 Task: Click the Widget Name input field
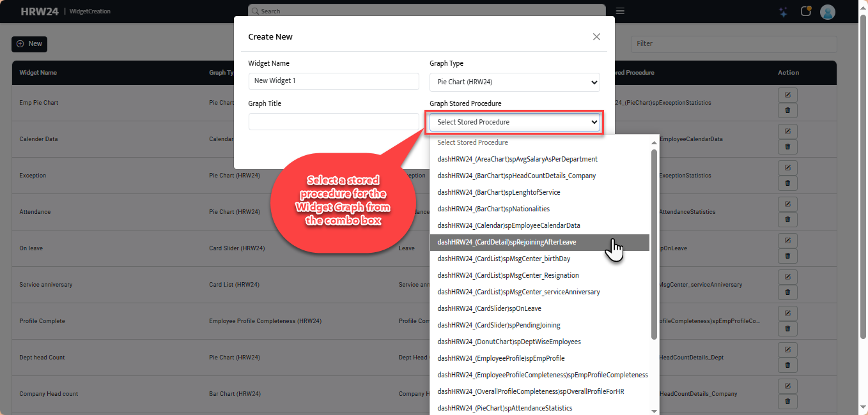click(334, 81)
